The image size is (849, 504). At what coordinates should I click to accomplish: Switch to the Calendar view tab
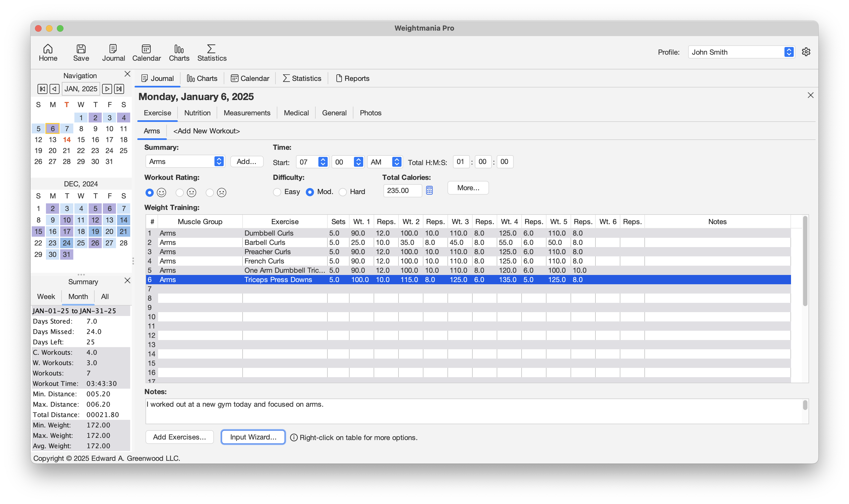point(250,78)
